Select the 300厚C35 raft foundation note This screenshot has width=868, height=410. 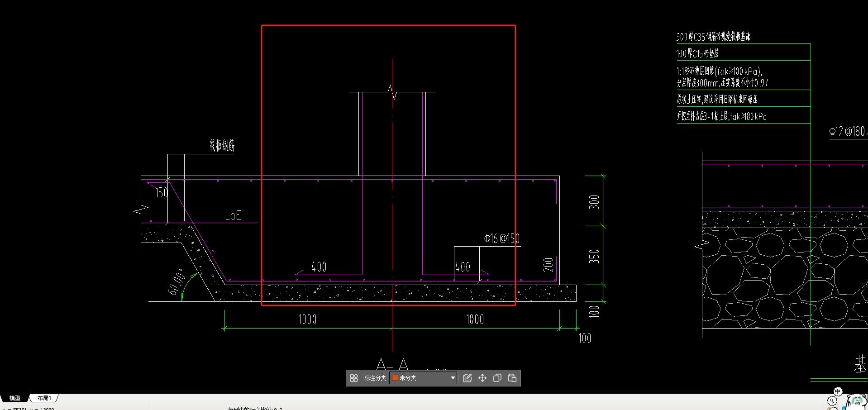(714, 37)
